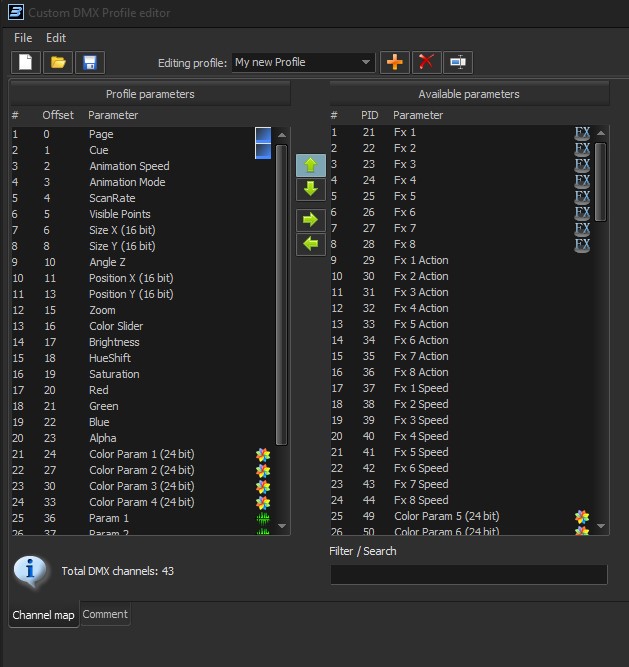The height and width of the screenshot is (667, 629).
Task: Click the new profile file icon
Action: point(26,62)
